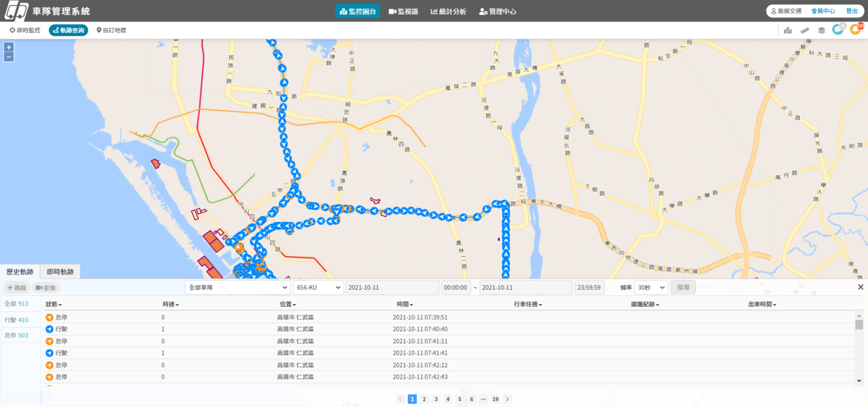Click the map zoom-in plus button

[9, 47]
